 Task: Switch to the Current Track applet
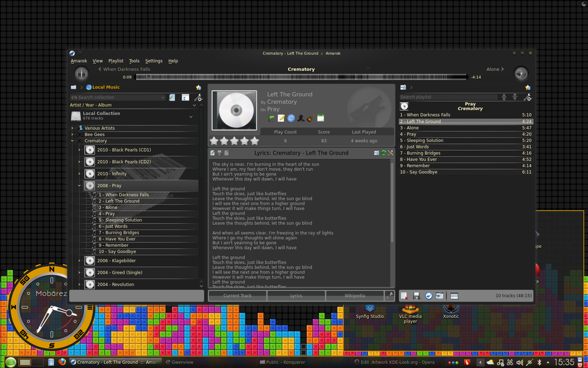(238, 296)
